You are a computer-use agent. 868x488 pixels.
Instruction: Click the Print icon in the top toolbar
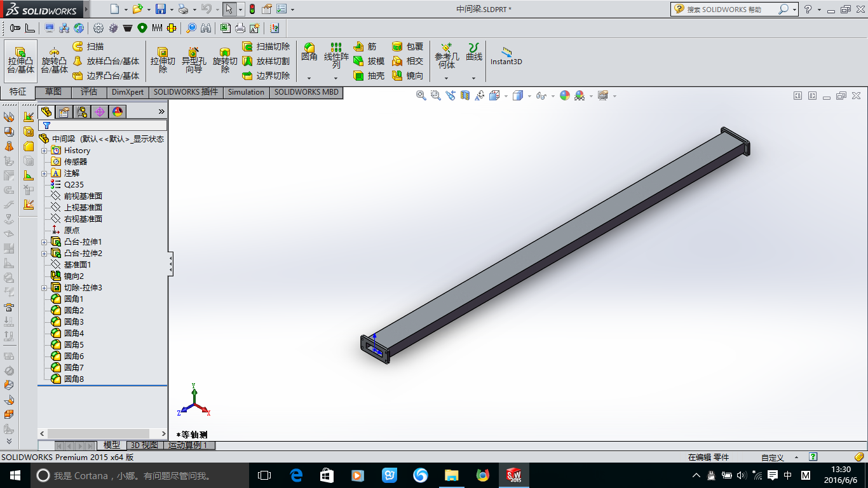pyautogui.click(x=183, y=9)
